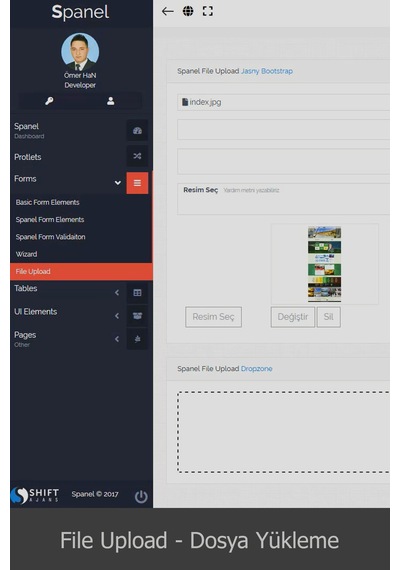Click the globe icon in top bar
Image resolution: width=400 pixels, height=570 pixels.
pos(188,11)
